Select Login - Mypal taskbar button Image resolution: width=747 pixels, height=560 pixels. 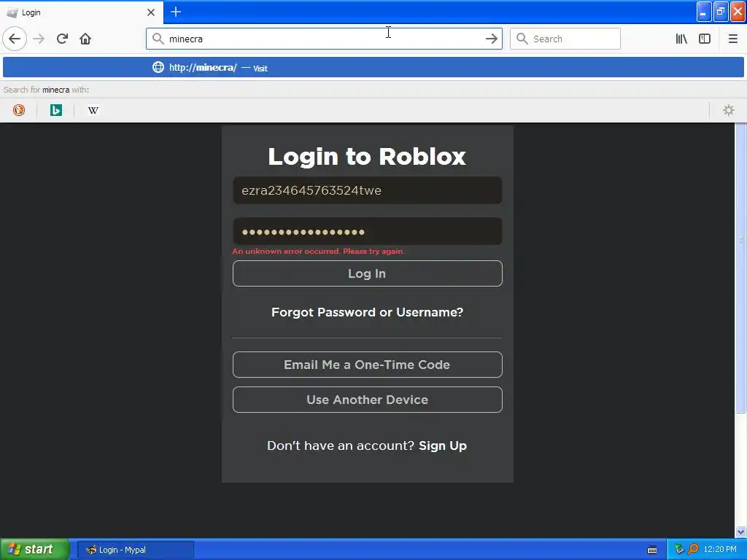tap(136, 550)
